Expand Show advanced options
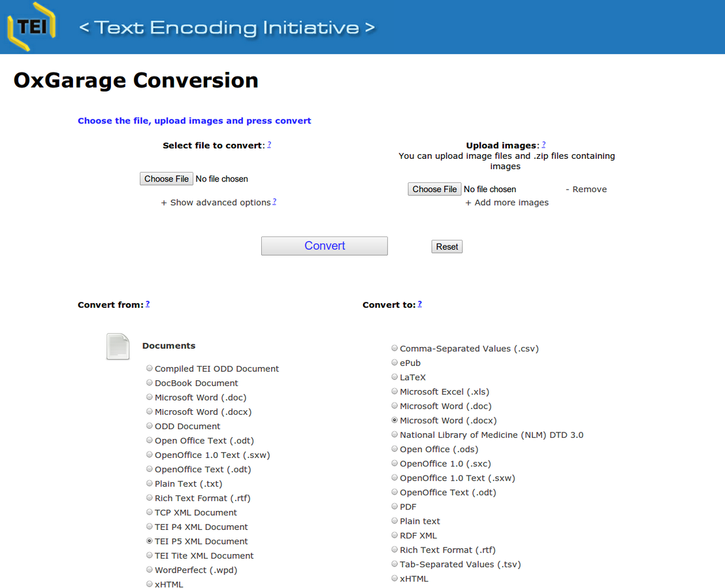The width and height of the screenshot is (725, 588). [216, 203]
